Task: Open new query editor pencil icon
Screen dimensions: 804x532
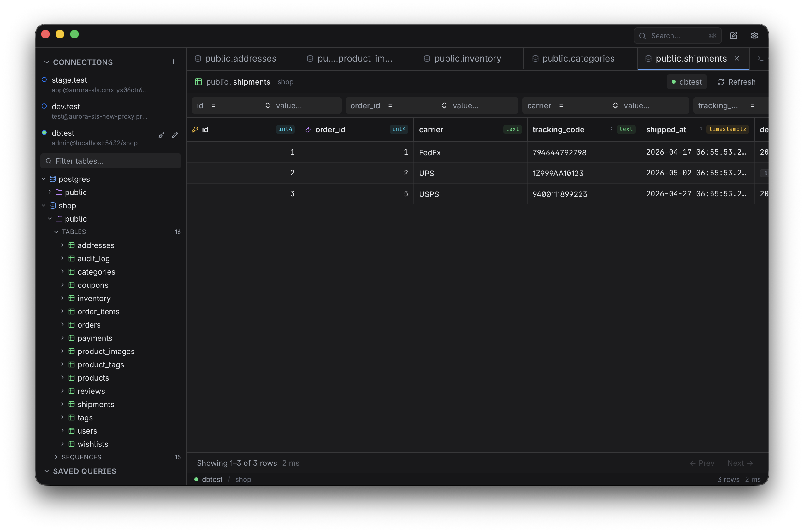Action: [733, 36]
